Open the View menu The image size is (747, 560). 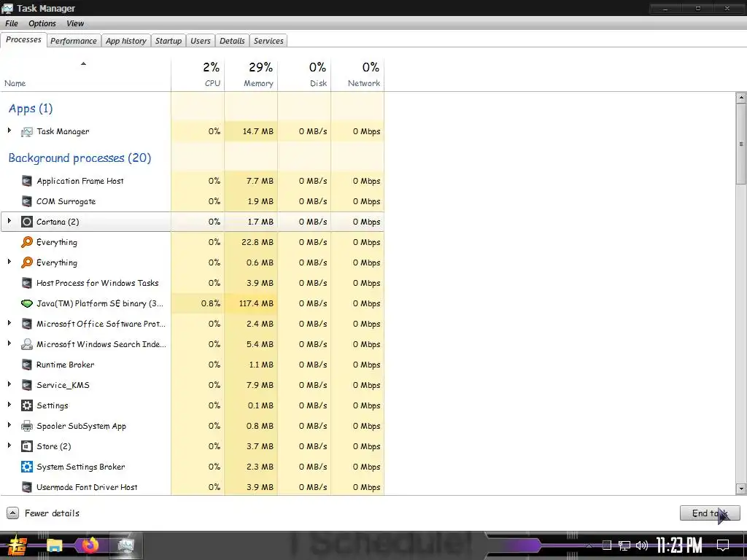pyautogui.click(x=75, y=23)
